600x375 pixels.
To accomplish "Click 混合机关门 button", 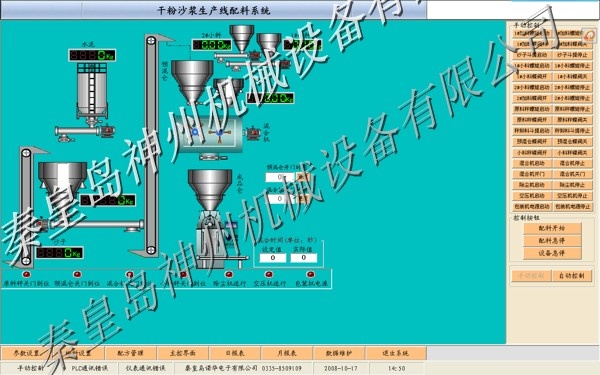I will tap(572, 174).
